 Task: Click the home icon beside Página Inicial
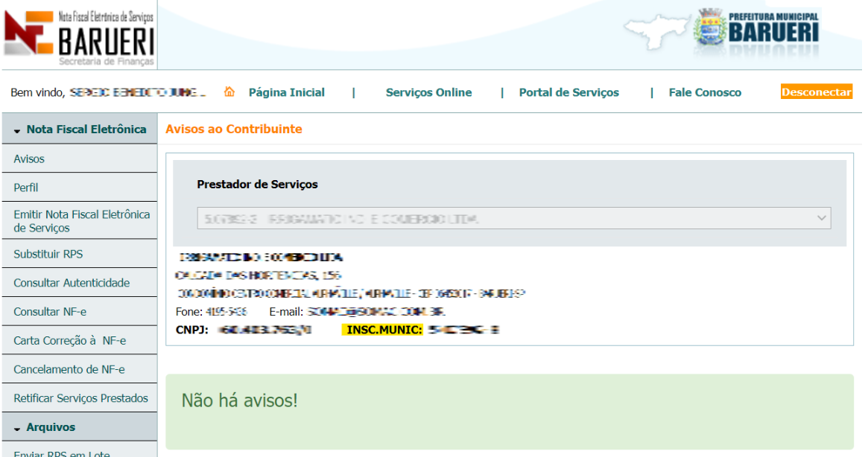[x=229, y=92]
